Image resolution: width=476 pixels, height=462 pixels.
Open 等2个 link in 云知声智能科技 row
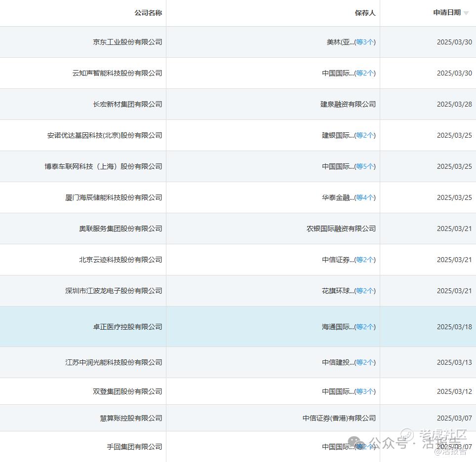tap(365, 73)
